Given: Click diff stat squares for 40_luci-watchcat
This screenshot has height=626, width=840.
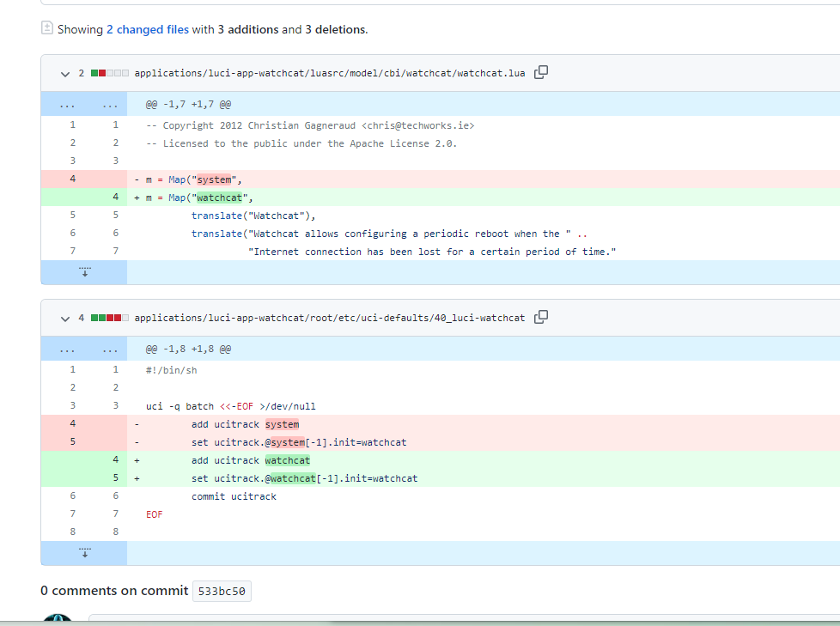Looking at the screenshot, I should (x=107, y=317).
